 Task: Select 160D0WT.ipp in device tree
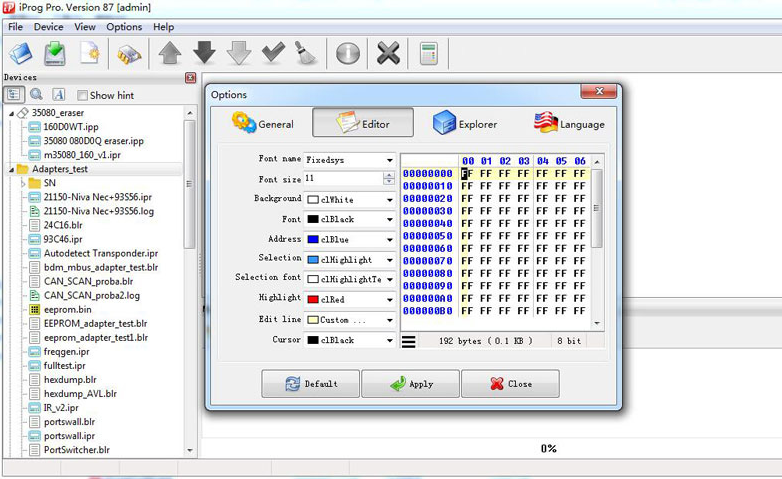[x=70, y=127]
